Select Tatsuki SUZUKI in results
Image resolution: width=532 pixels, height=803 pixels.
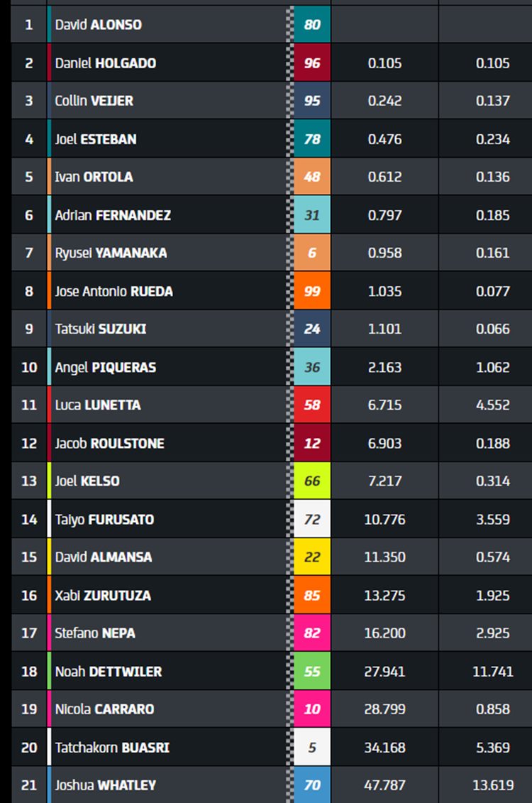100,329
